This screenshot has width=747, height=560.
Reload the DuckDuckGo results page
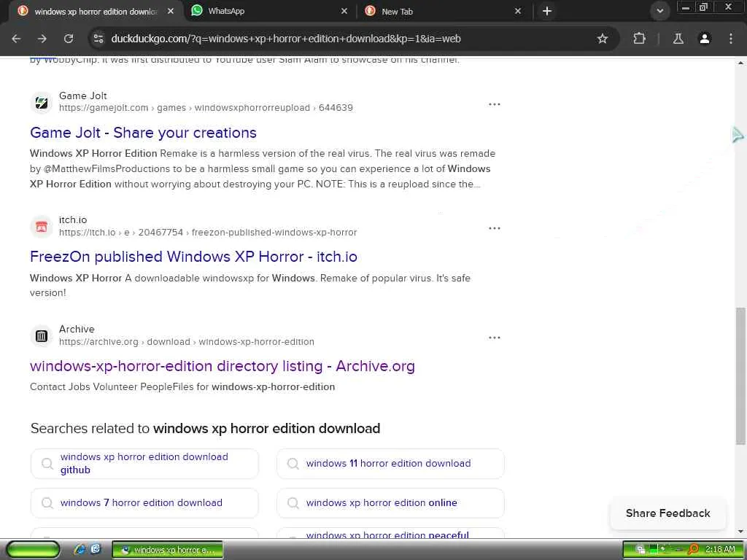[x=69, y=39]
